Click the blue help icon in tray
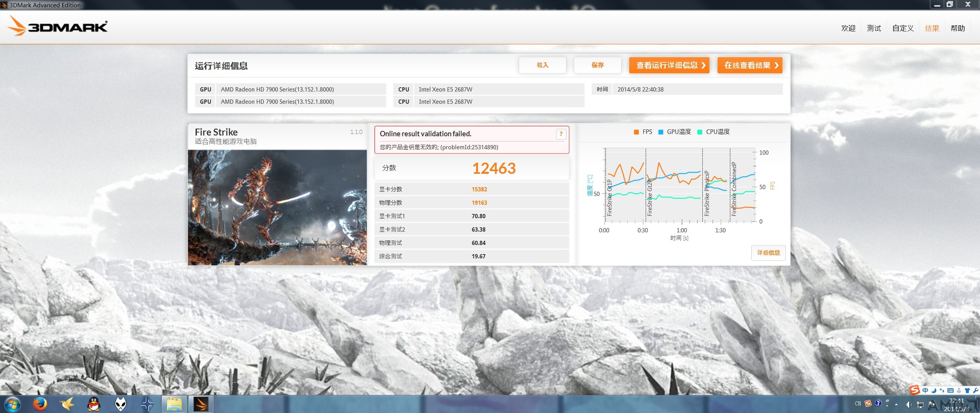980x413 pixels. 879,403
